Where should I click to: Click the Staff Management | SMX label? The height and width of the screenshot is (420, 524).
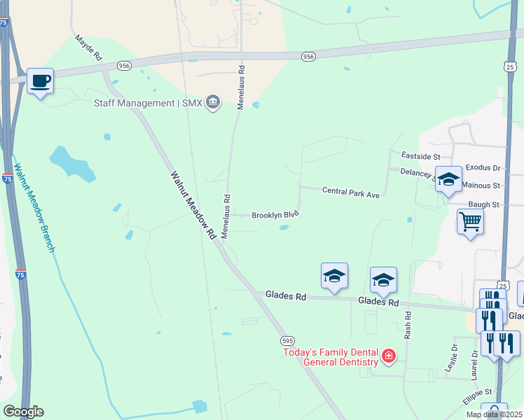[148, 103]
